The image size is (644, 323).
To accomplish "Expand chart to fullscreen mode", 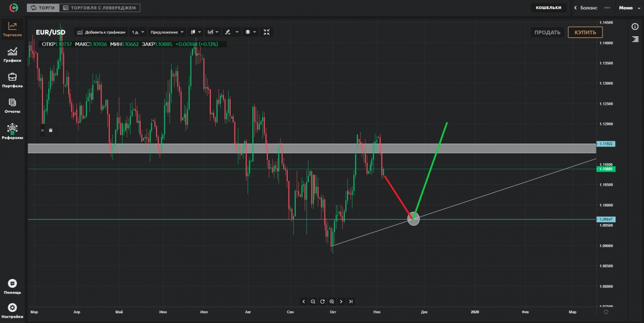I will coord(266,32).
